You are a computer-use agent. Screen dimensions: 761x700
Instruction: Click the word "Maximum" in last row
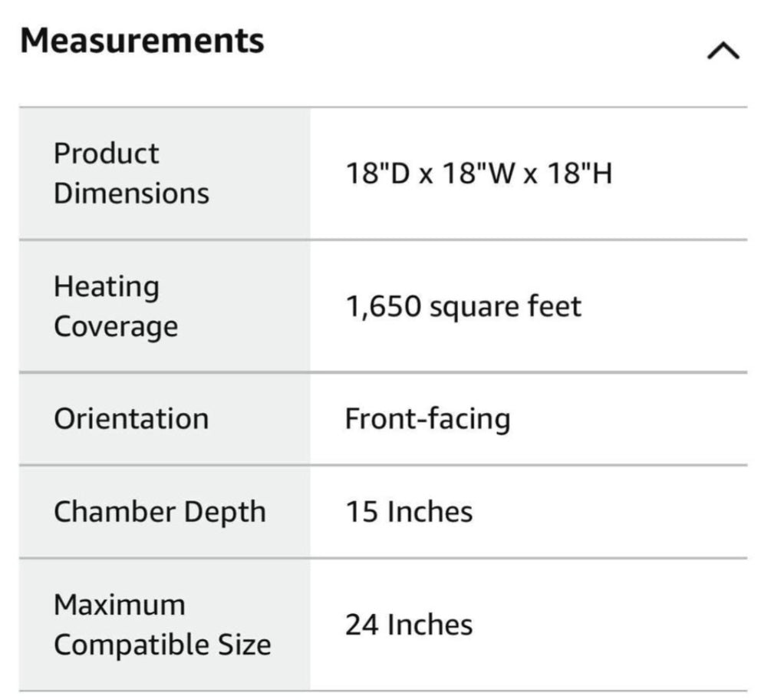click(119, 605)
